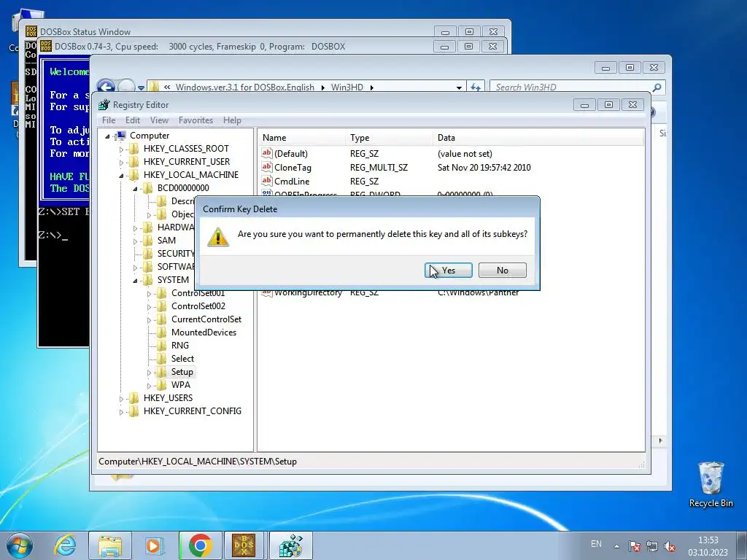747x560 pixels.
Task: Click the RNG folder icon
Action: tap(162, 345)
